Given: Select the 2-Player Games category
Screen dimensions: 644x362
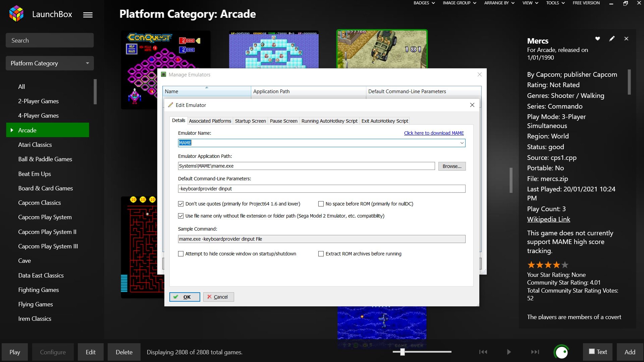Looking at the screenshot, I should [x=38, y=101].
